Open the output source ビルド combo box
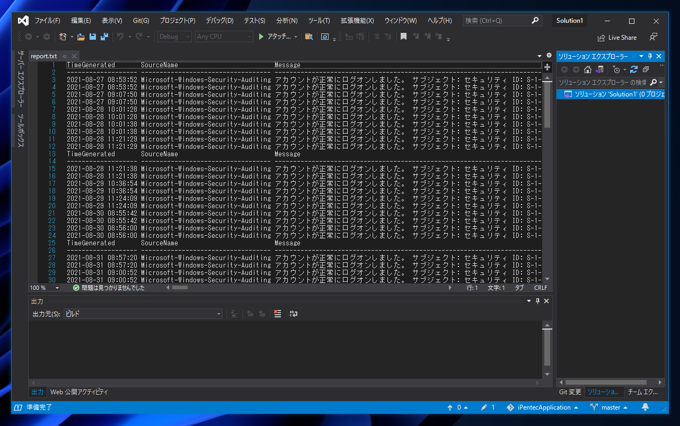 [x=143, y=314]
